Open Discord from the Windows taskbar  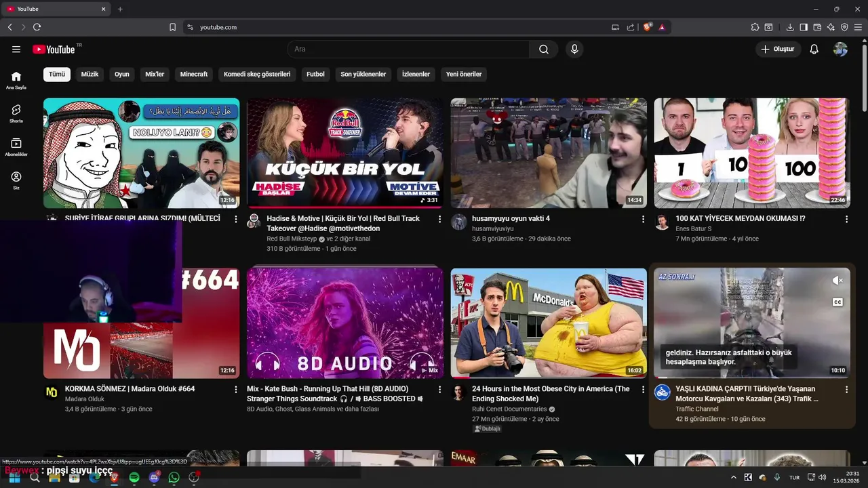click(154, 477)
